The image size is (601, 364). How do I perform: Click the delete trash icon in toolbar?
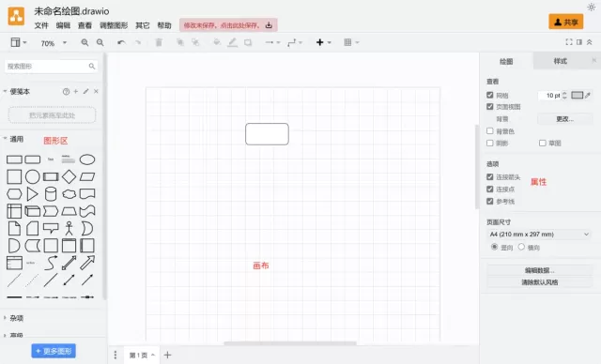159,42
